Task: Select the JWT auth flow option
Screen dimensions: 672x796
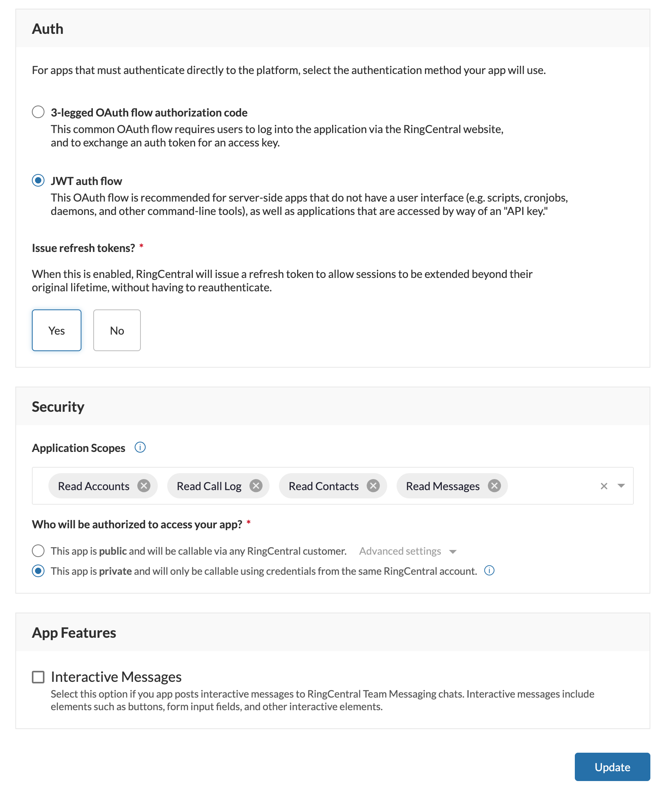Action: 38,181
